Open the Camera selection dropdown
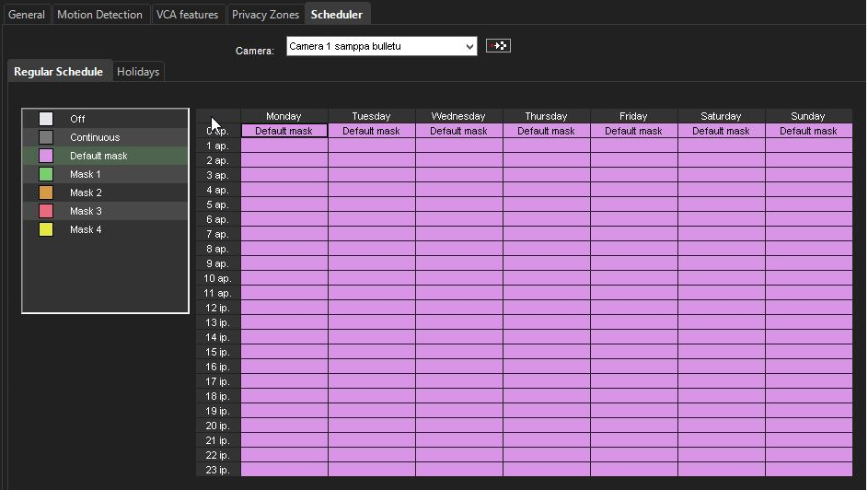Screen dimensions: 868x490 pyautogui.click(x=381, y=46)
